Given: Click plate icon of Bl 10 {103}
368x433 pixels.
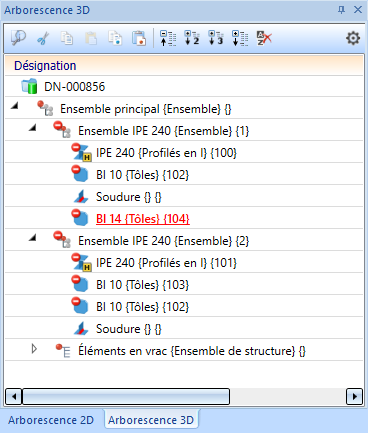Looking at the screenshot, I should click(80, 284).
